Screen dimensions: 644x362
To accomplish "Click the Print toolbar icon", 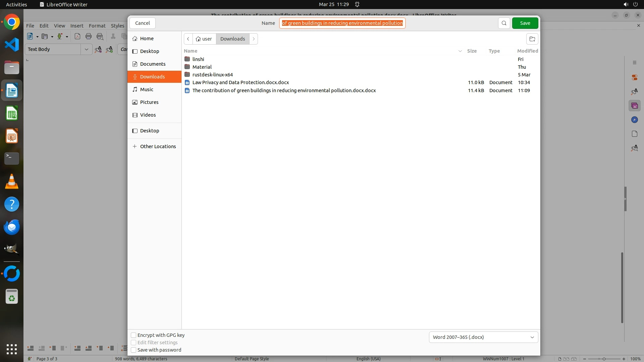I will 89,37.
